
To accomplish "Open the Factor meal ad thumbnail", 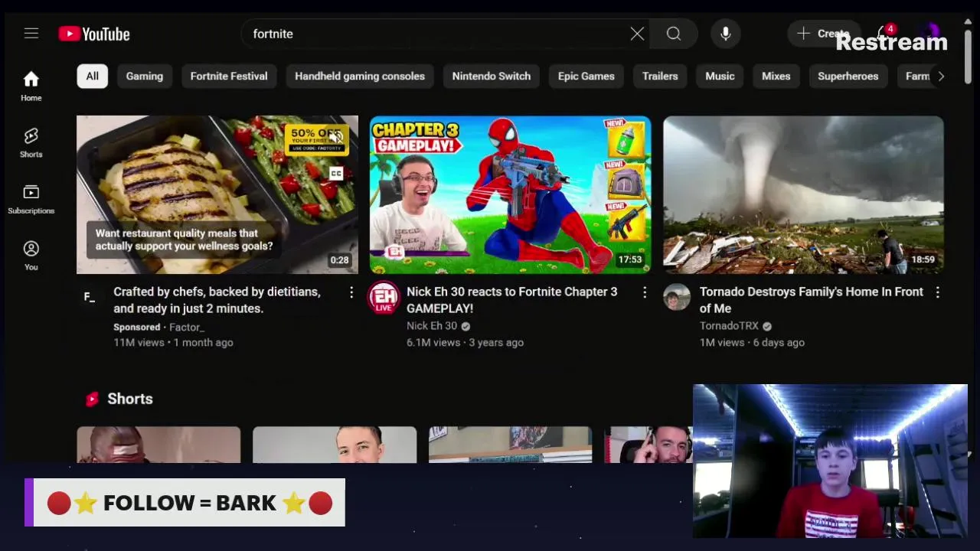I will [217, 194].
